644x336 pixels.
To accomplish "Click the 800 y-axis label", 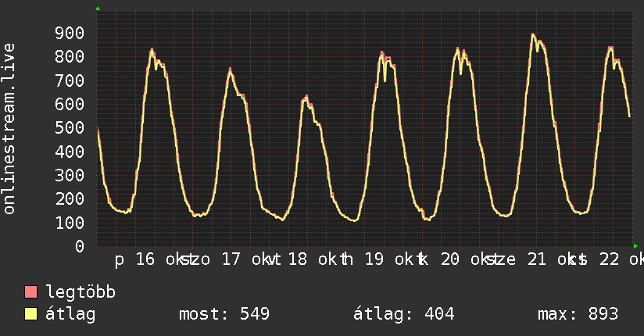I will [x=70, y=56].
